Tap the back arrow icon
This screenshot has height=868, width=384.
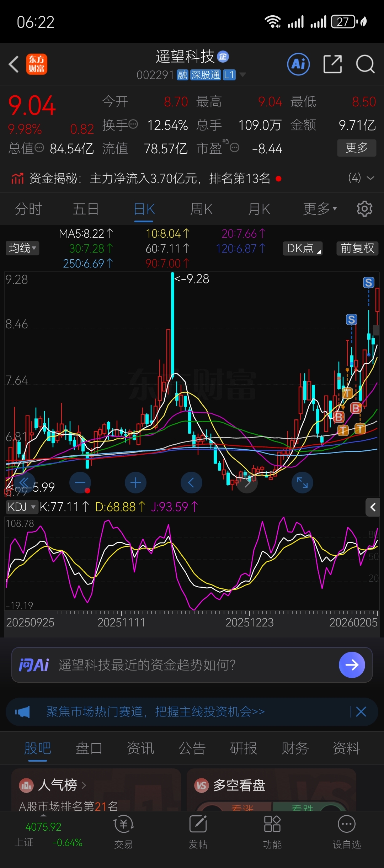pos(14,64)
